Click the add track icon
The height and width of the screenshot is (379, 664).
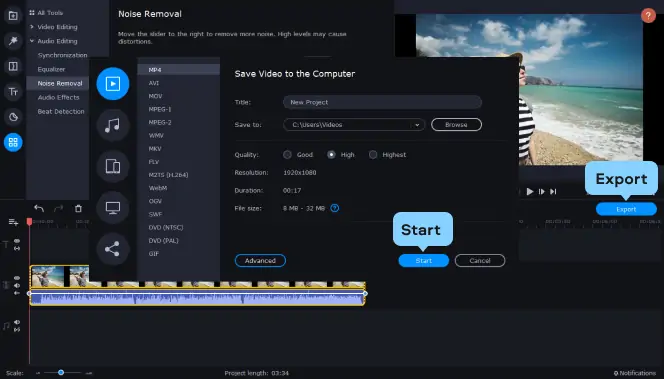(x=13, y=222)
